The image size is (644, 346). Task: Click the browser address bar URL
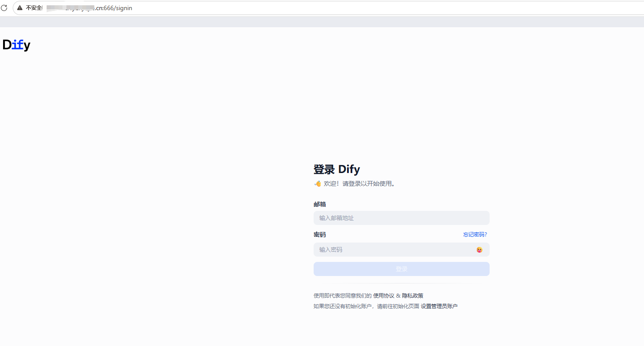tap(89, 8)
